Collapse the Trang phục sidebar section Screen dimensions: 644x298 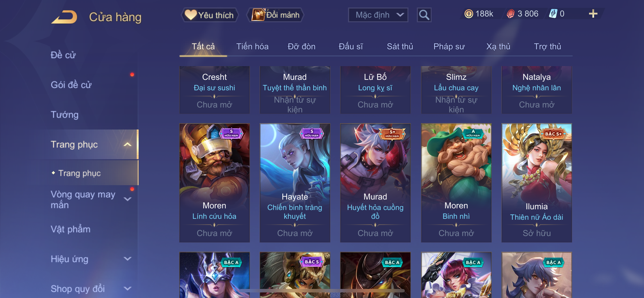128,144
